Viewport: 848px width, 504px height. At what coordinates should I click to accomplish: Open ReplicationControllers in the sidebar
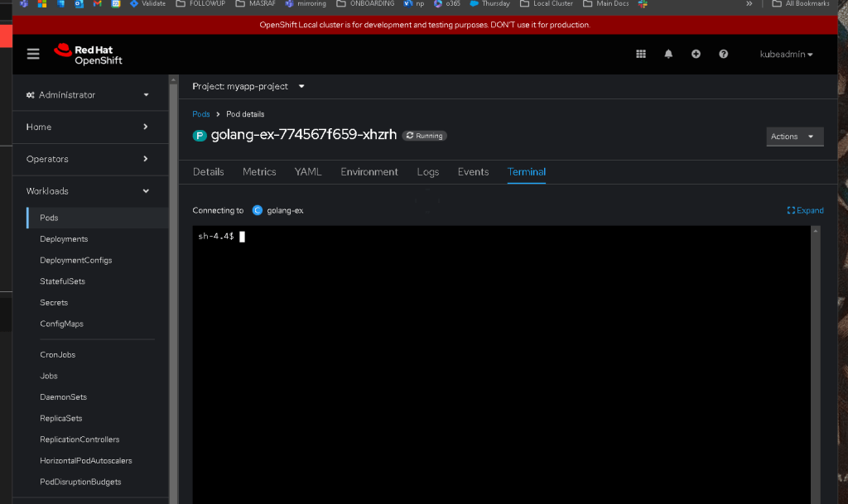tap(79, 439)
